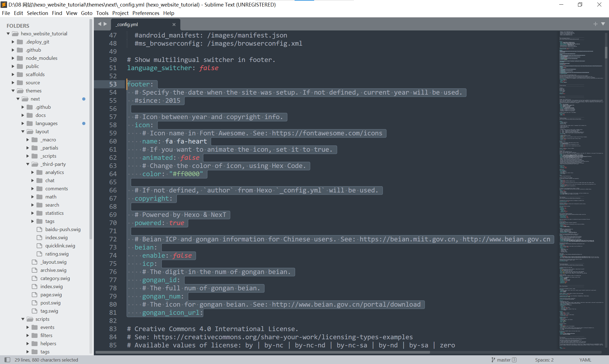This screenshot has width=609, height=364.
Task: Toggle the sidebar icon in status bar
Action: 7,360
